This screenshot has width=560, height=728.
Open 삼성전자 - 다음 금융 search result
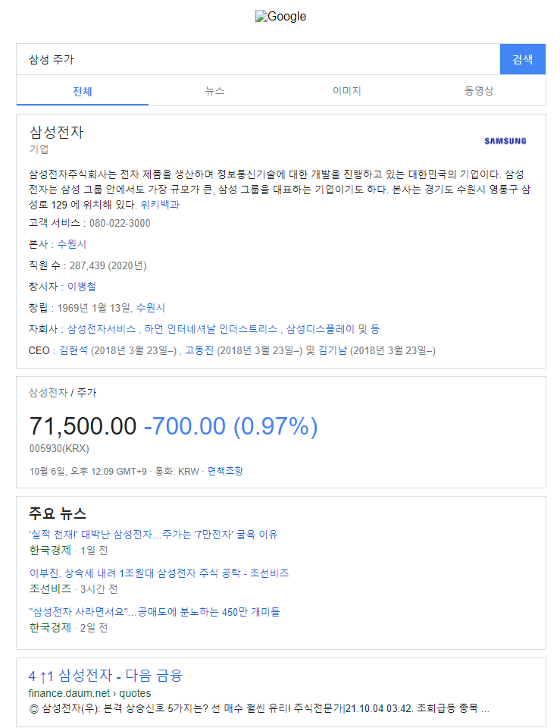[x=105, y=675]
